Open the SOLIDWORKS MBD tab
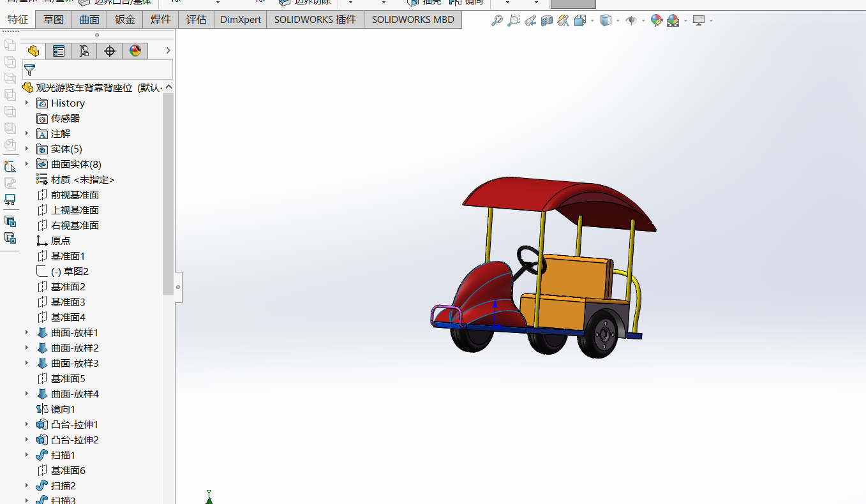Viewport: 866px width, 504px height. click(413, 19)
